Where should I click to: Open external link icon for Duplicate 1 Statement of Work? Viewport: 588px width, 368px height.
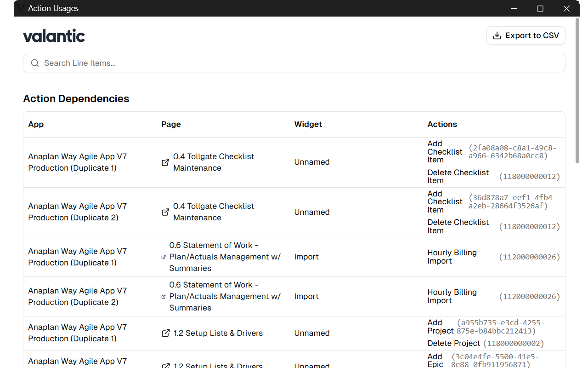pyautogui.click(x=164, y=257)
